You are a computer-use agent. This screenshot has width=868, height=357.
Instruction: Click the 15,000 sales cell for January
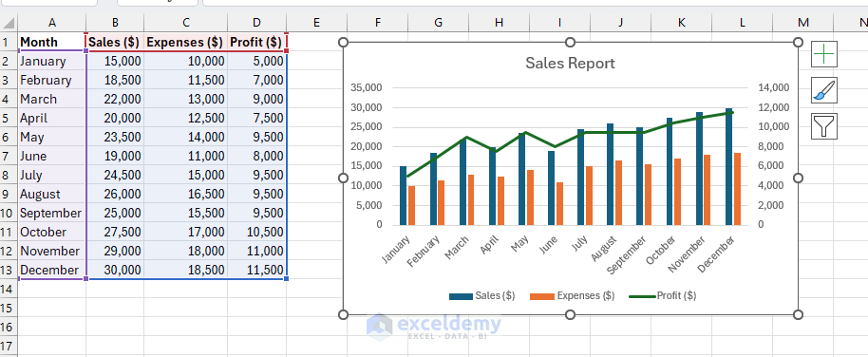tap(115, 61)
